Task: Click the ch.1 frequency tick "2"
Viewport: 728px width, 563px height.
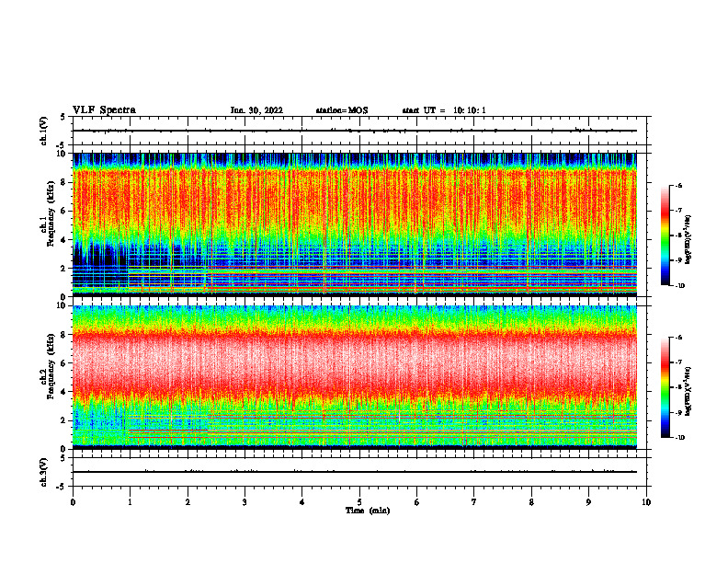Action: [63, 269]
